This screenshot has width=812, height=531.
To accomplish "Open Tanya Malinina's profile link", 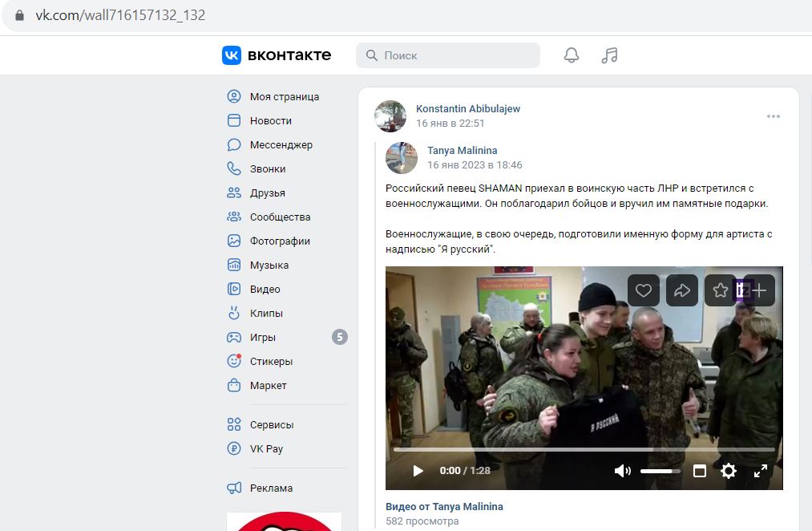I will click(462, 150).
